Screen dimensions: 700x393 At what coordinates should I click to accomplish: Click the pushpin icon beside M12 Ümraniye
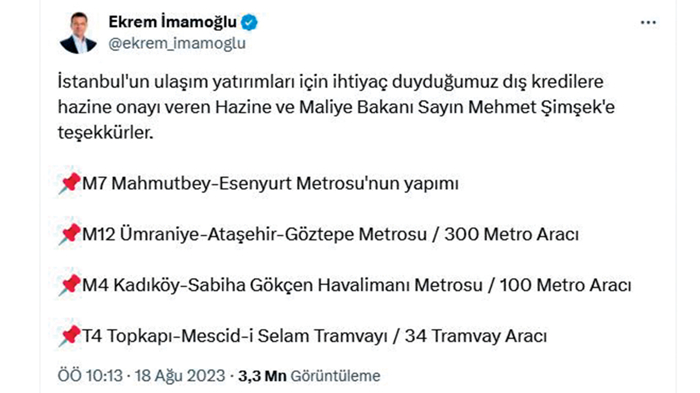pos(69,234)
